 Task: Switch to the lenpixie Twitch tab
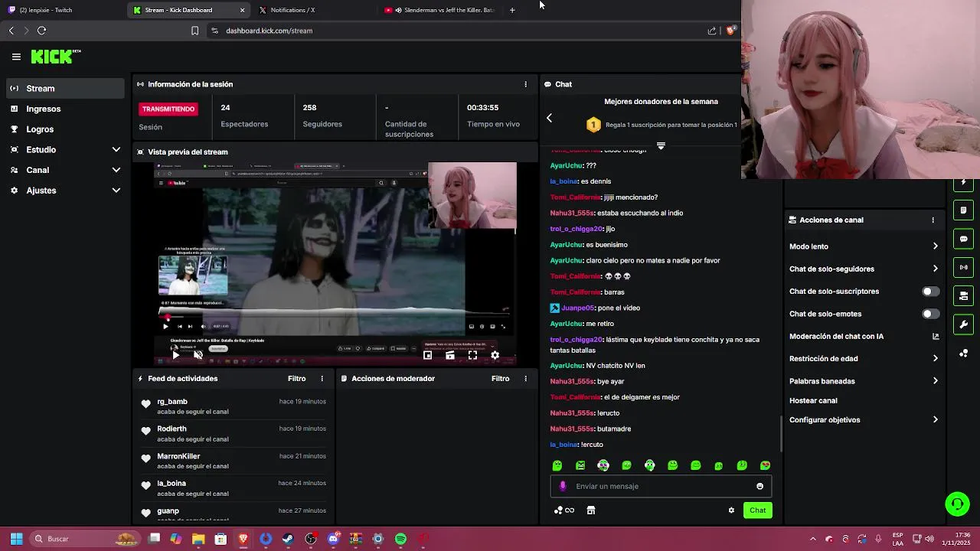[62, 10]
